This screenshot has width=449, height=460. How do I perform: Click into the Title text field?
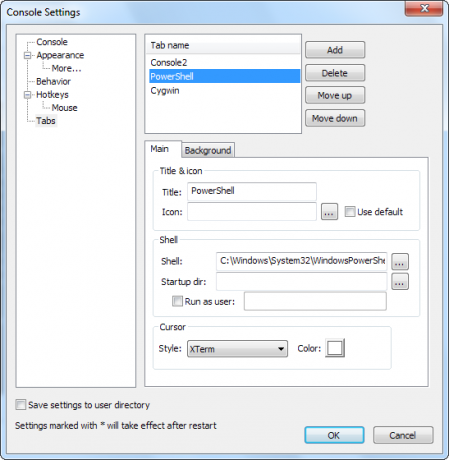(x=252, y=191)
